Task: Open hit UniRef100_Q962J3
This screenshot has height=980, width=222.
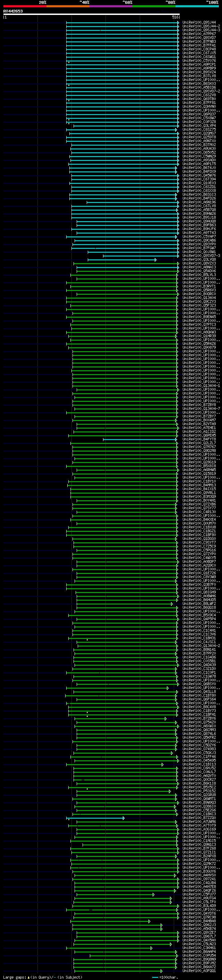Action: (199, 925)
